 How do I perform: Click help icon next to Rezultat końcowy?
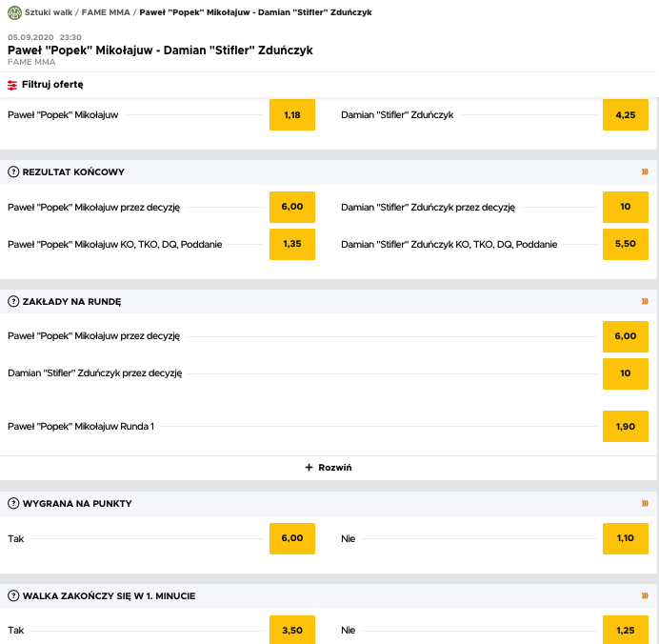pos(13,172)
